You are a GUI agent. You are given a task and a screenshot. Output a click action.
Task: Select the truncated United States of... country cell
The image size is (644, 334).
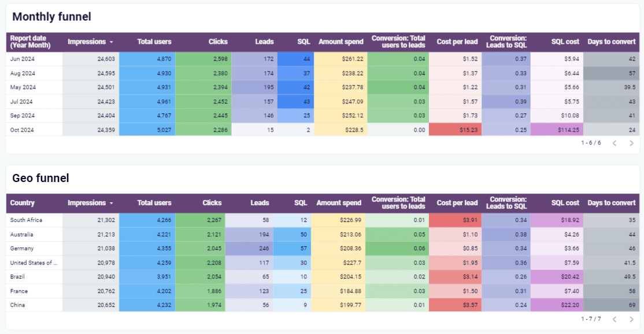point(34,262)
